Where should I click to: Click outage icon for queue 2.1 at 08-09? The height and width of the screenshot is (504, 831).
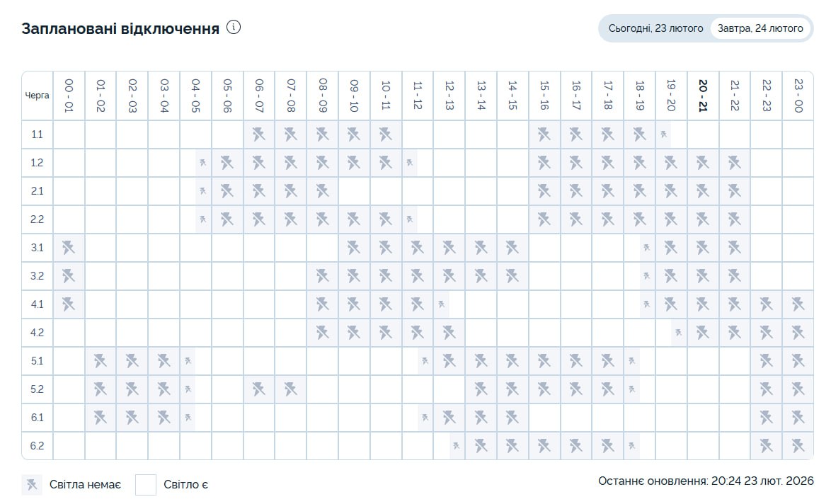(x=323, y=191)
